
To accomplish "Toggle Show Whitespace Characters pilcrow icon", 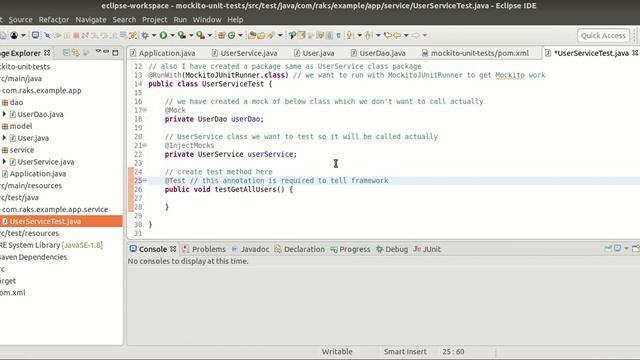I will click(338, 36).
